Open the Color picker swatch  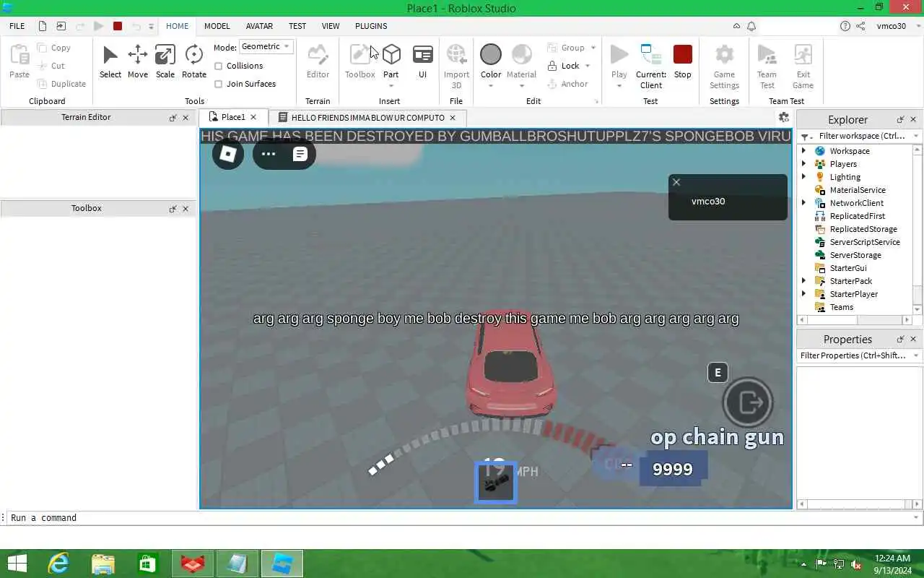click(x=491, y=55)
